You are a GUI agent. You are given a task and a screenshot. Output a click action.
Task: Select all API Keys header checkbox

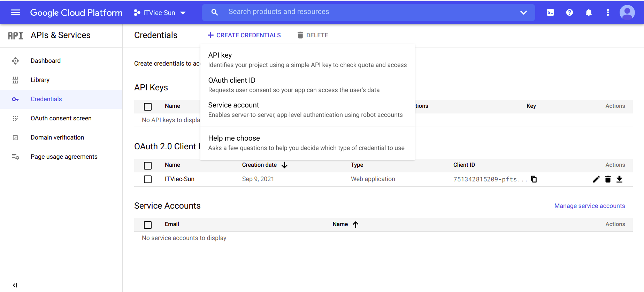pos(148,106)
